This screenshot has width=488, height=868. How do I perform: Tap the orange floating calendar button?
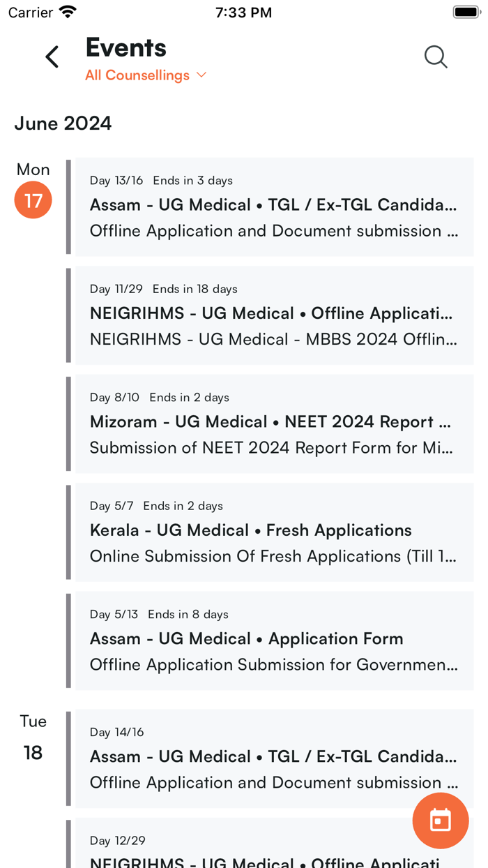(440, 821)
